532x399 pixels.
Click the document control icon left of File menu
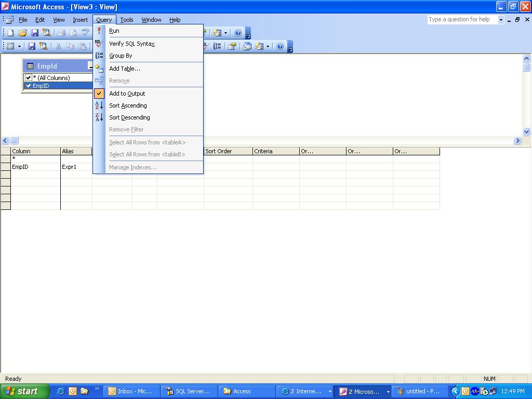pyautogui.click(x=10, y=20)
